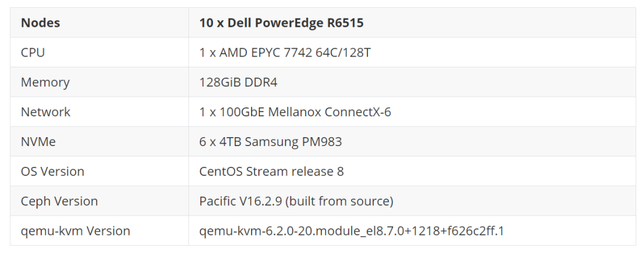Click the qemu-kvm-6.2.0-20.module_el8.7.0 version string

[x=352, y=231]
